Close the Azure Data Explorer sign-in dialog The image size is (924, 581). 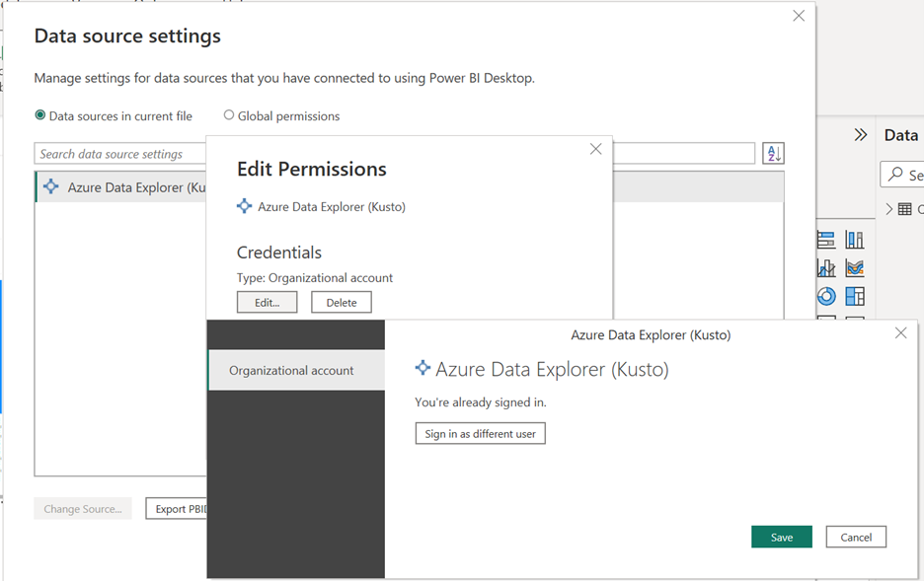click(900, 333)
